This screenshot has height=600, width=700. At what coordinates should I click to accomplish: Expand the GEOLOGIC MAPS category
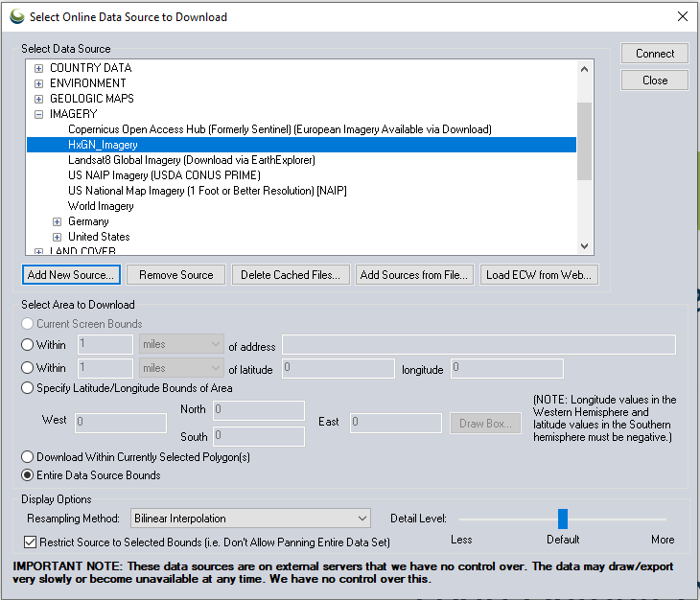click(x=39, y=99)
